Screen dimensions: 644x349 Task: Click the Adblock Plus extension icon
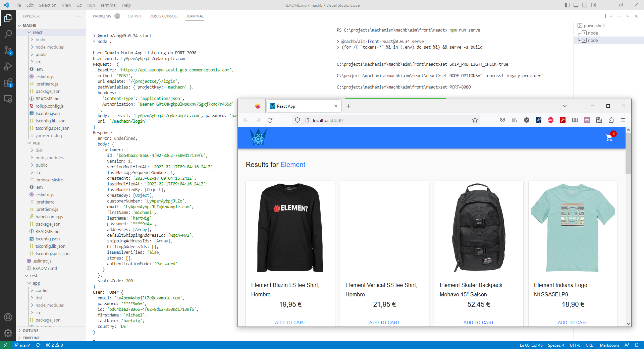[x=551, y=120]
